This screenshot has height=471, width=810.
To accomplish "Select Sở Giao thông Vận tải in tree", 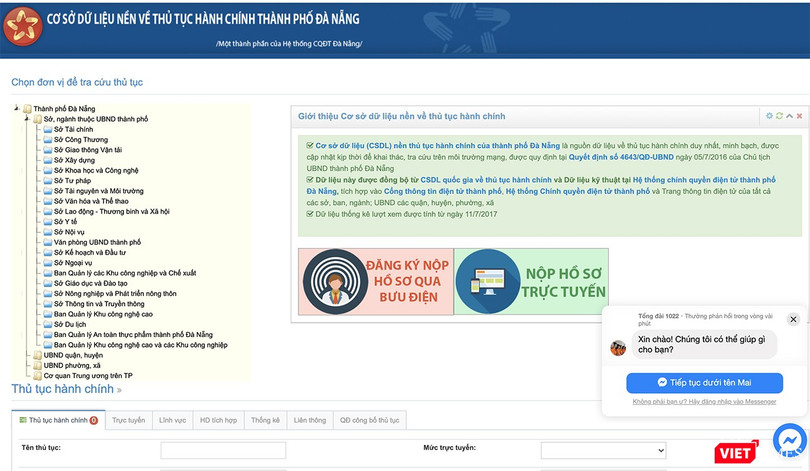I will point(88,150).
